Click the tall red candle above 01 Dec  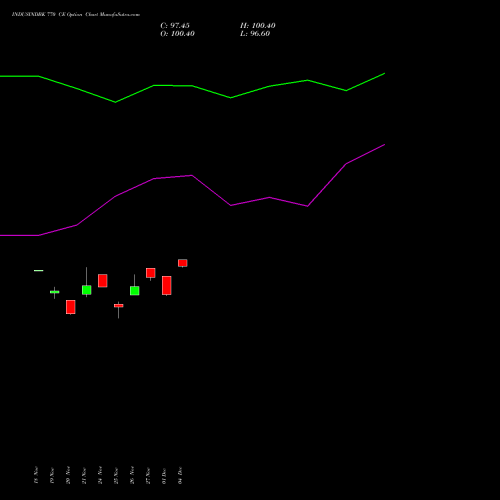[167, 285]
